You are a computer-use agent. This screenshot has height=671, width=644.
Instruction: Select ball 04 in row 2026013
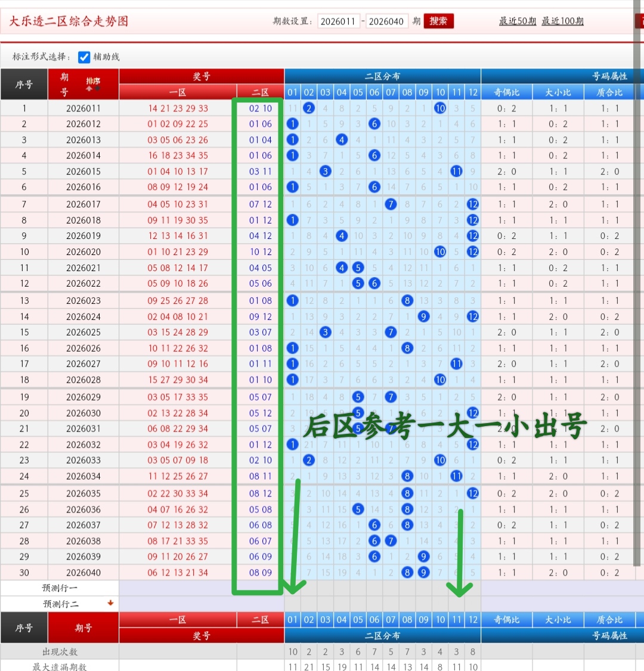pos(342,140)
